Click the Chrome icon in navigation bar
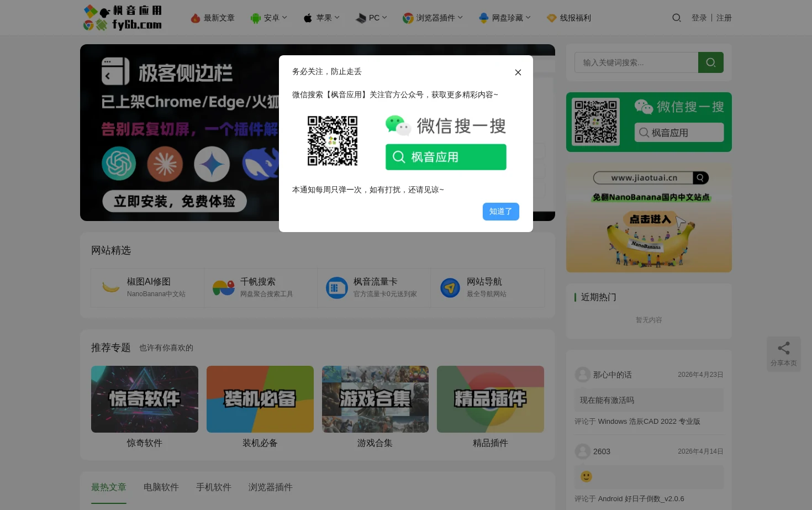 408,18
